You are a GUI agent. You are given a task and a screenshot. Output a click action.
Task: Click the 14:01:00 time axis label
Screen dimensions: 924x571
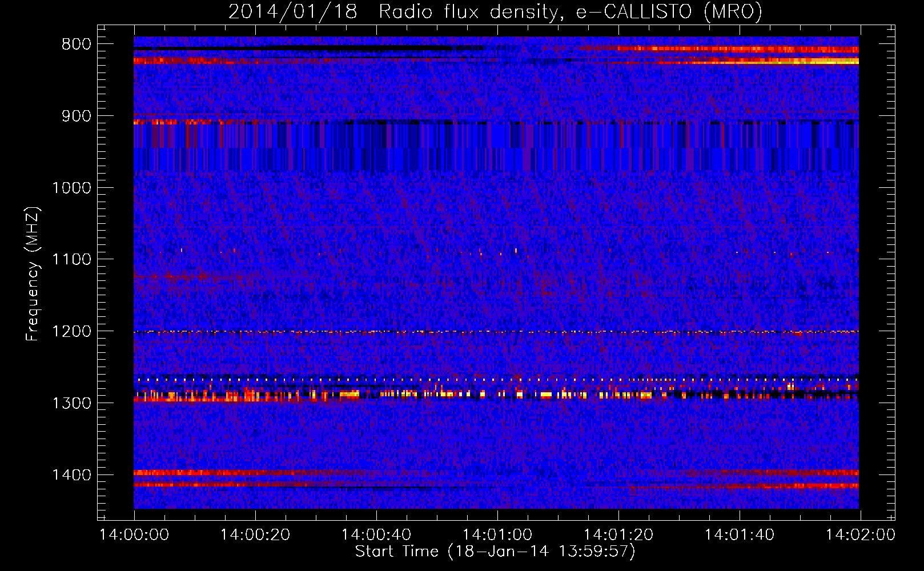(x=497, y=535)
